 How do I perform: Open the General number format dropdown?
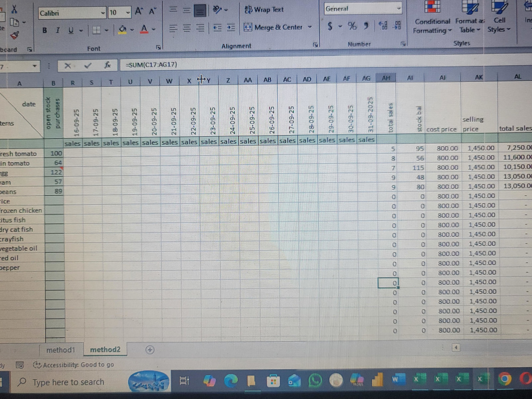click(x=398, y=8)
